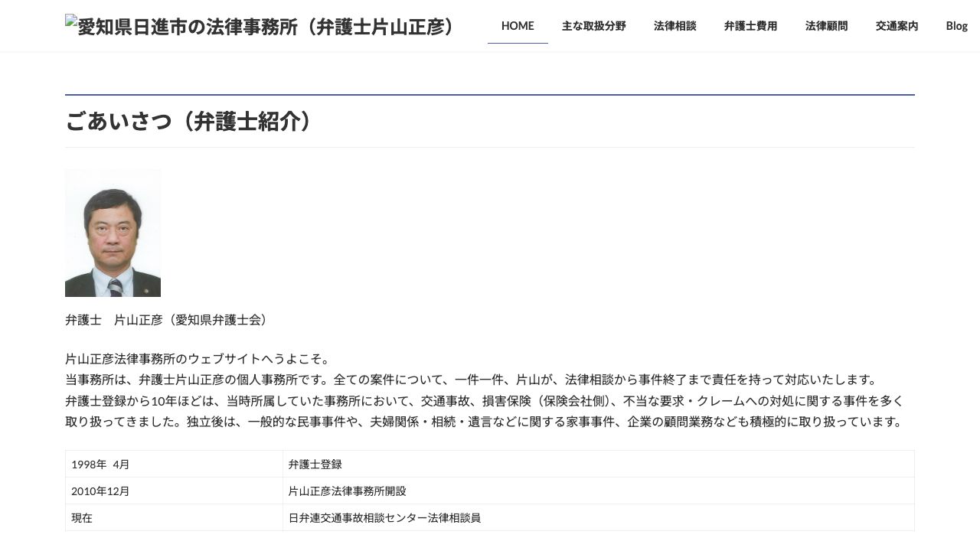Open the Blog page
The image size is (980, 551).
tap(956, 25)
